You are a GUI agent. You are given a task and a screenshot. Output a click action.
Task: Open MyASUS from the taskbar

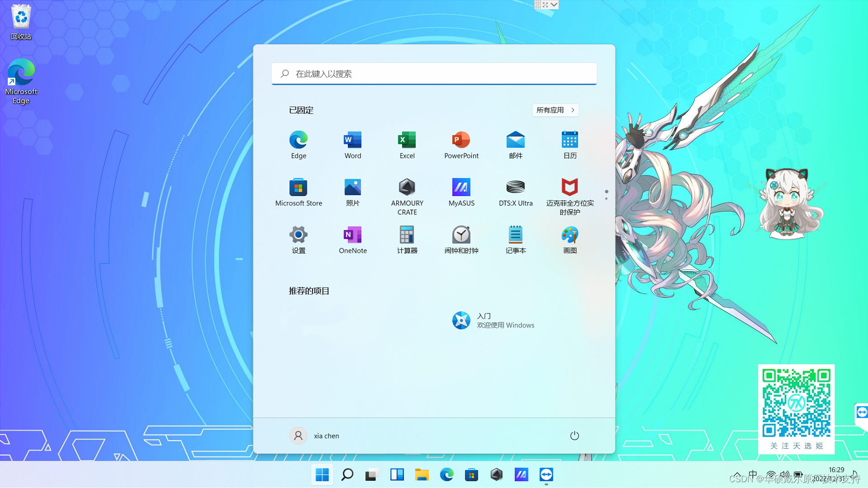[x=521, y=474]
